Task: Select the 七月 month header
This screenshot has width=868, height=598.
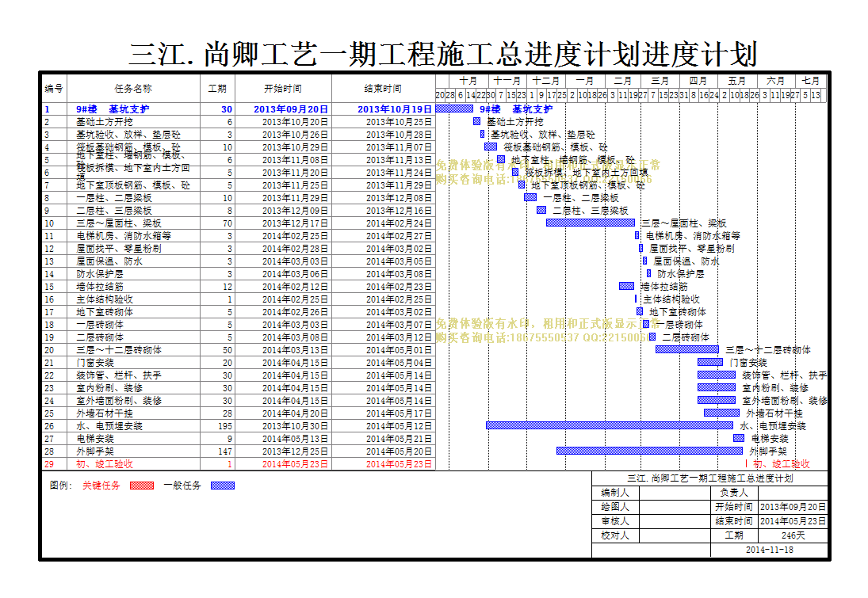Action: (x=810, y=81)
